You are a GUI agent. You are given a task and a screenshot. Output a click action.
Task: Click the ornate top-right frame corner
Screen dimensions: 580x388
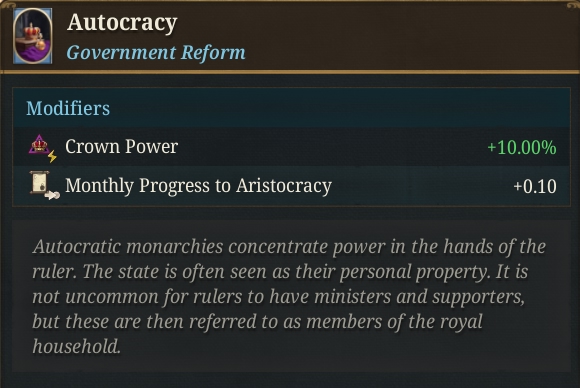(x=571, y=5)
